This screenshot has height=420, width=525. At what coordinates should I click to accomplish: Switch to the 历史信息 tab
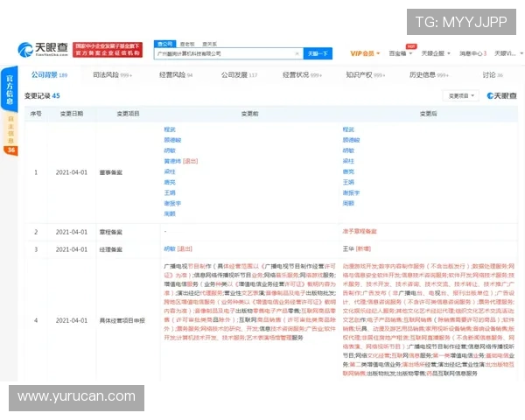[x=429, y=75]
